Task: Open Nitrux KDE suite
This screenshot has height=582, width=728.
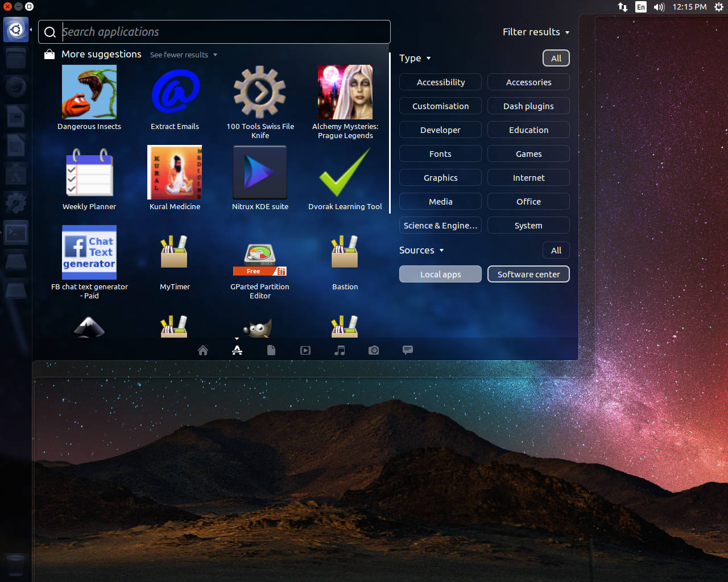Action: (x=260, y=178)
